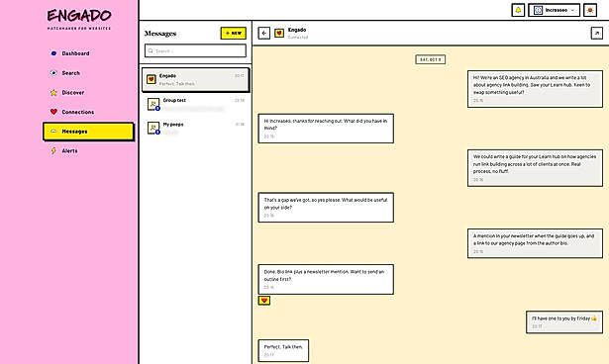The height and width of the screenshot is (364, 609).
Task: Select Messages in sidebar
Action: point(88,132)
